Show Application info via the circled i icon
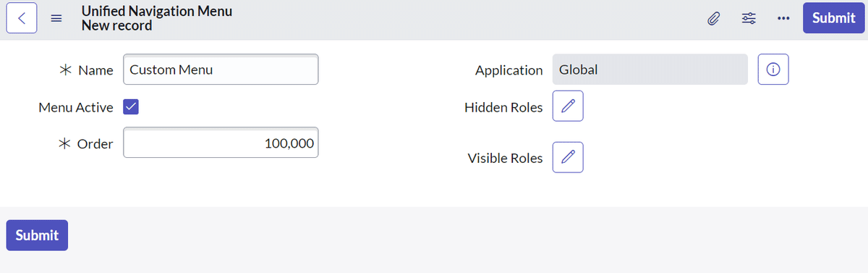This screenshot has height=273, width=868. tap(773, 70)
